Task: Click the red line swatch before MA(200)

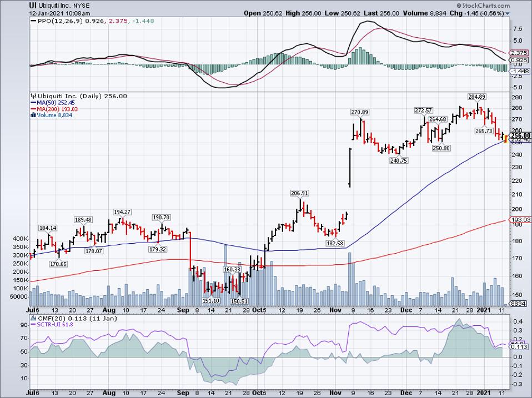Action: (33, 109)
